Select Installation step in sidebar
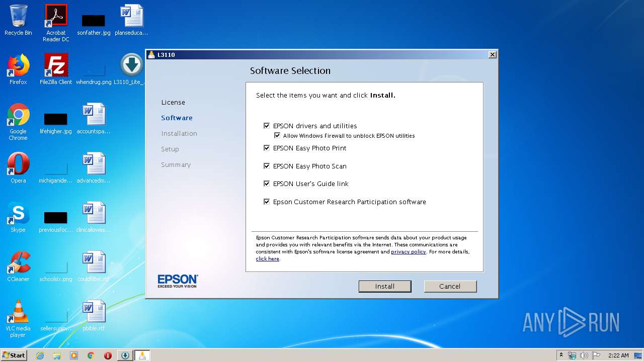644x362 pixels. (179, 133)
